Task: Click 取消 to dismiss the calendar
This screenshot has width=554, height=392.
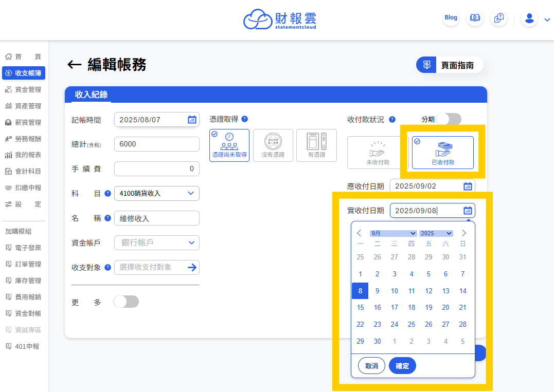Action: (x=371, y=366)
